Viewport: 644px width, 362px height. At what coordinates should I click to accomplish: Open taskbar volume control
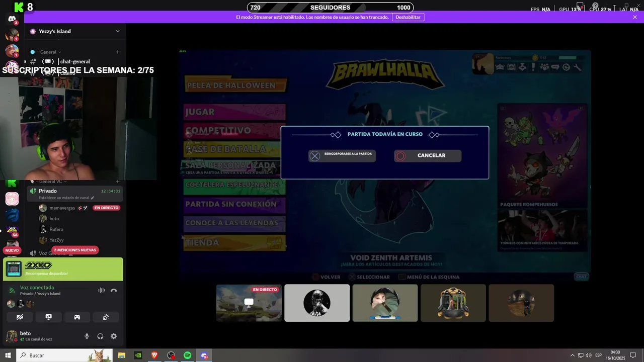pyautogui.click(x=589, y=355)
